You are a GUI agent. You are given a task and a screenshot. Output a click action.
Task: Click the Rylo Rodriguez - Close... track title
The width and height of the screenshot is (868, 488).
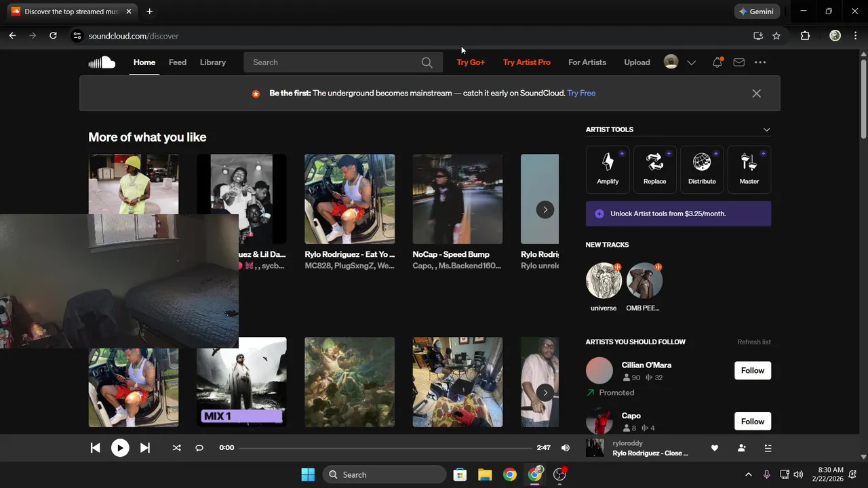650,453
